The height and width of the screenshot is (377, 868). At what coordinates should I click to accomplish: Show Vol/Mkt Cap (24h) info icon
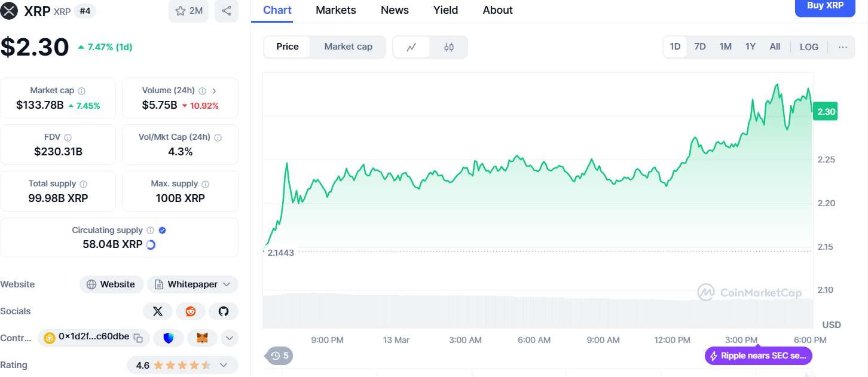[218, 137]
